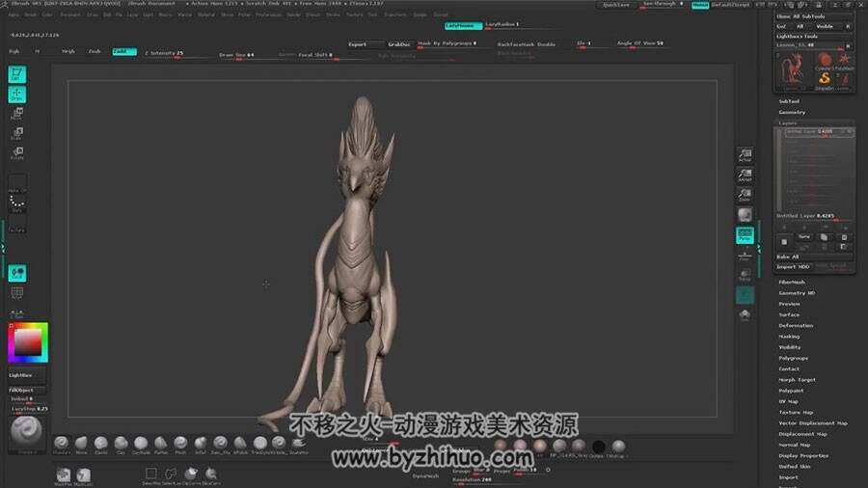The height and width of the screenshot is (488, 868).
Task: Open the Material menu
Action: pyautogui.click(x=206, y=14)
